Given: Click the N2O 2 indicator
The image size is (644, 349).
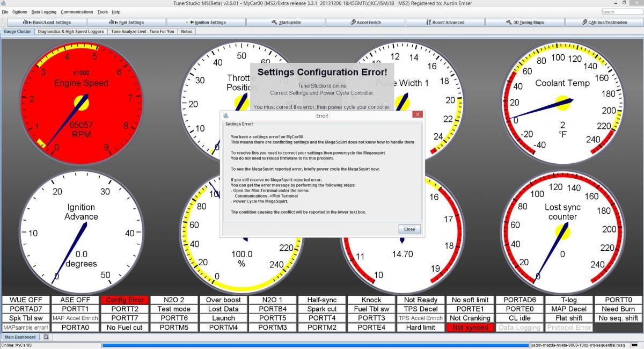Looking at the screenshot, I should point(174,300).
